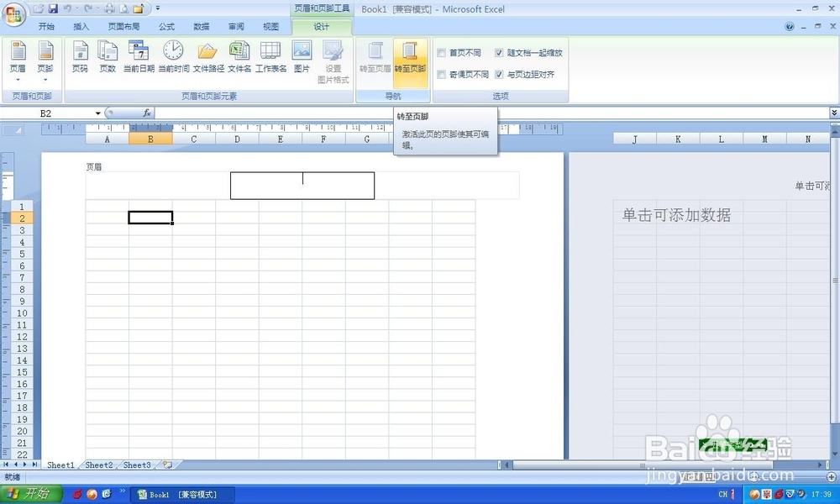Viewport: 840px width, 504px height.
Task: Click the open folder icon in quick access toolbar
Action: [x=139, y=8]
